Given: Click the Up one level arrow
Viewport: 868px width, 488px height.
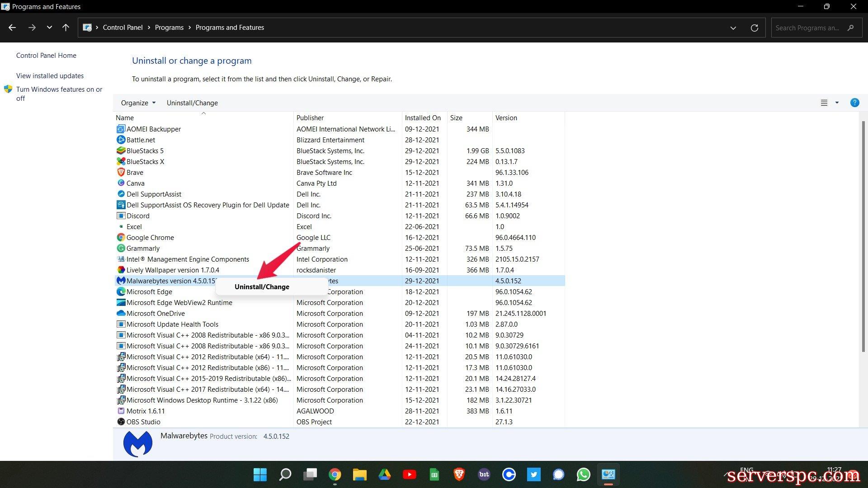Looking at the screenshot, I should [66, 28].
